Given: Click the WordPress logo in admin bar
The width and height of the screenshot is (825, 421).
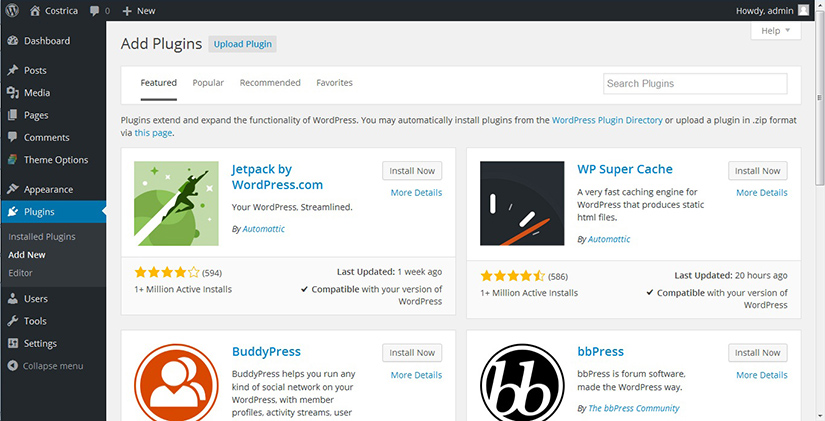Looking at the screenshot, I should coord(12,10).
